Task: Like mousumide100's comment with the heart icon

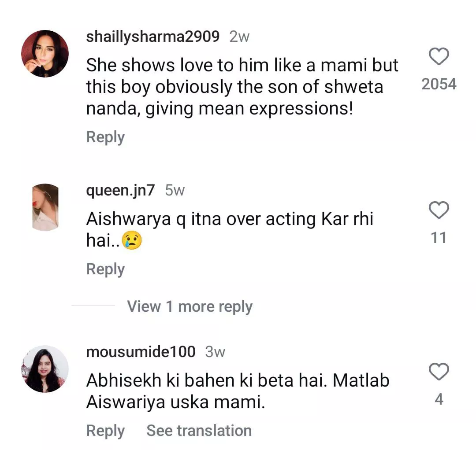Action: (x=439, y=372)
